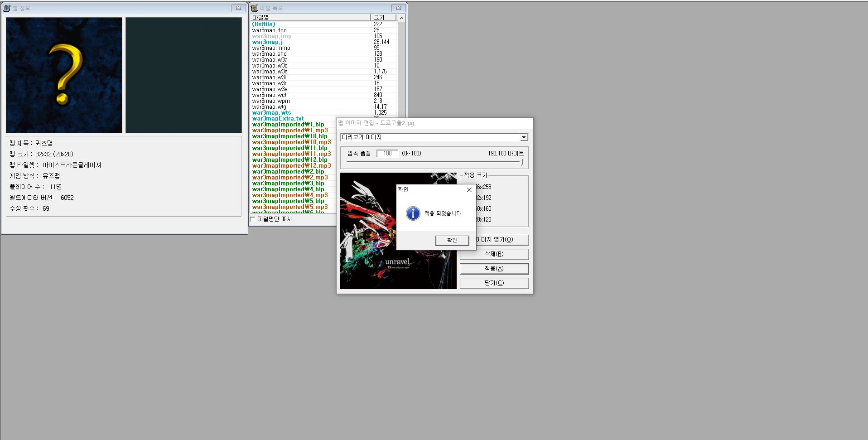Toggle the 파일명만 표시 checkbox
Viewport: 868px width, 440px height.
253,219
